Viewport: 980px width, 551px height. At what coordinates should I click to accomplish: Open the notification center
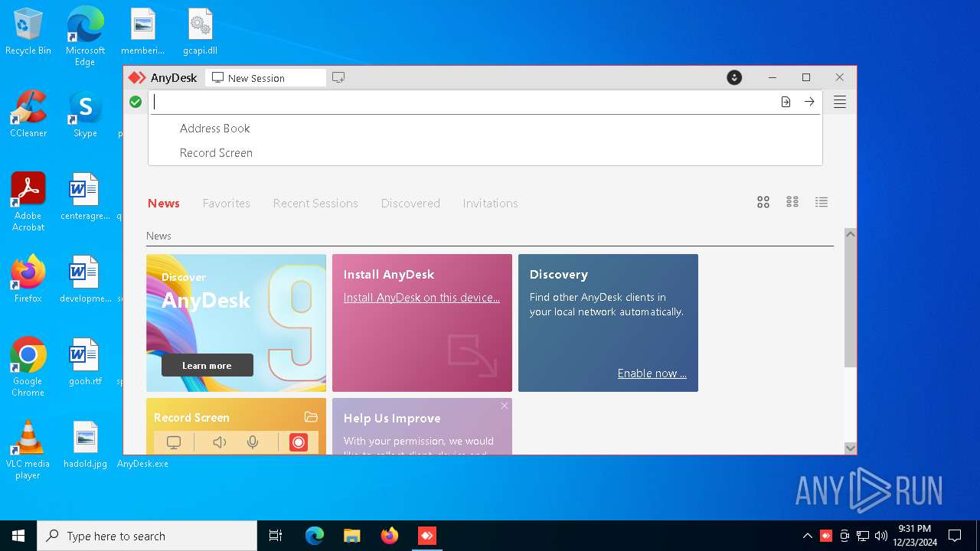[955, 536]
